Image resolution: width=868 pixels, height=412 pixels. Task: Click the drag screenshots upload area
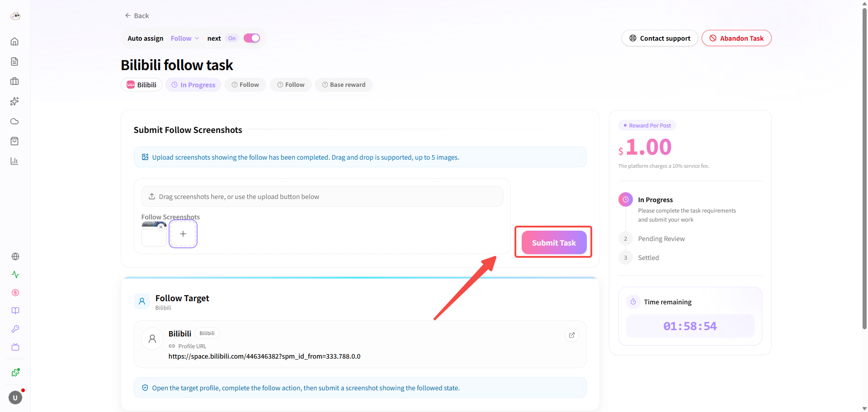(x=322, y=197)
